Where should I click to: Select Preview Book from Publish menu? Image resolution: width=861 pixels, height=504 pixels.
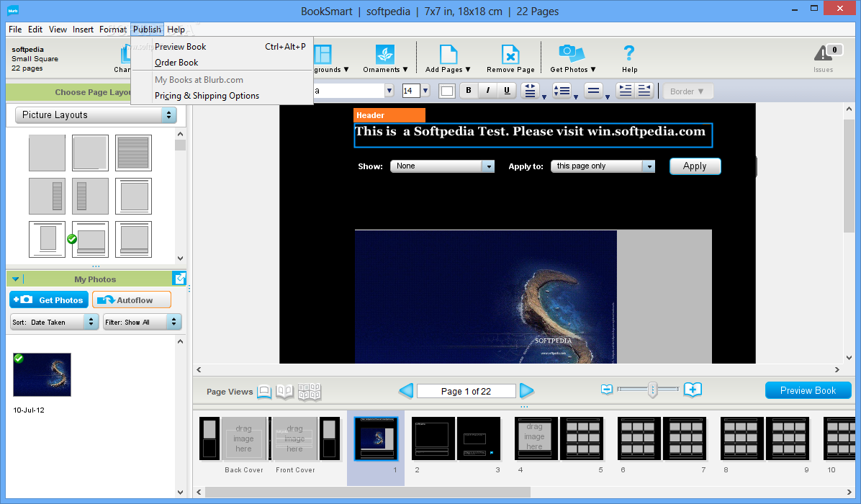[x=222, y=47]
